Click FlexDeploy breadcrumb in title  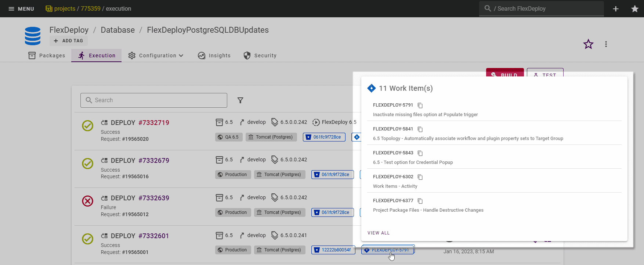[69, 30]
